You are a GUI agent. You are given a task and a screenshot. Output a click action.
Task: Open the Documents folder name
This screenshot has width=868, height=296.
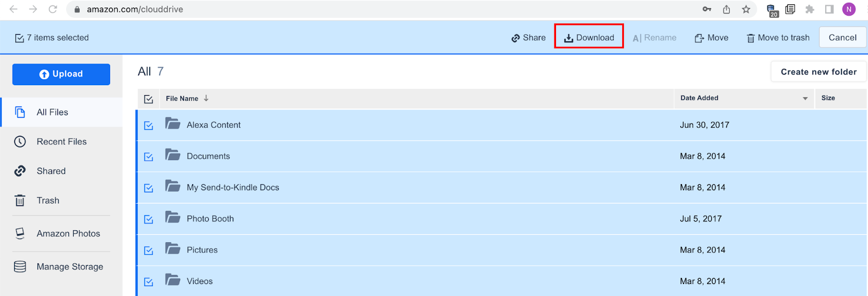pos(208,156)
